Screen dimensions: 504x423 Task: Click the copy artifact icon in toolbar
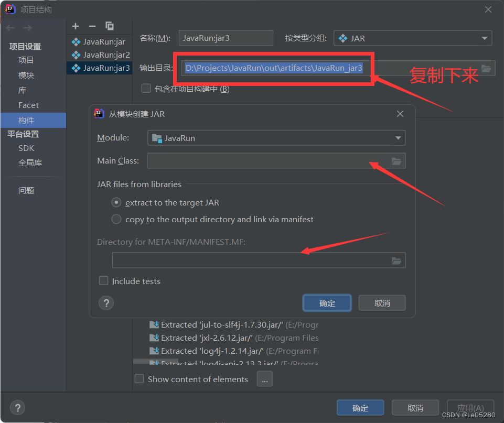click(x=109, y=26)
